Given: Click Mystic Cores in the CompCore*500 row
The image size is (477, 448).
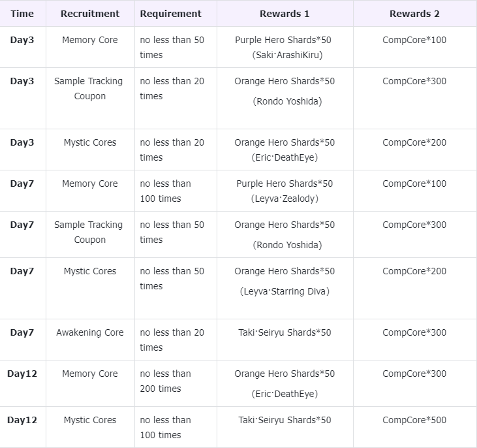Looking at the screenshot, I should (x=90, y=420).
